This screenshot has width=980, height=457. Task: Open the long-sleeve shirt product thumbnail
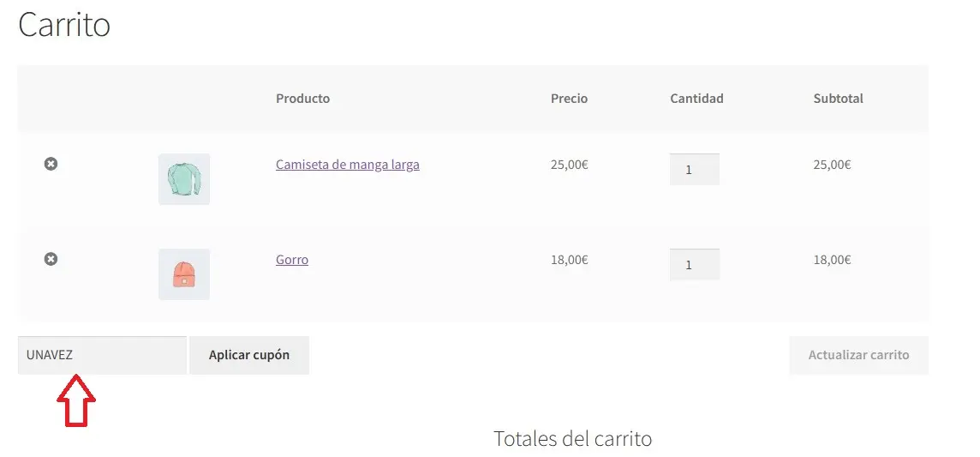[184, 179]
